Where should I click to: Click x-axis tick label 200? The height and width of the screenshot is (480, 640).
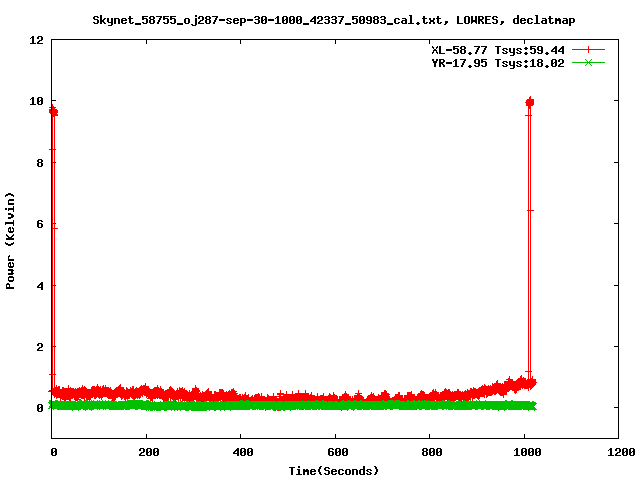pyautogui.click(x=149, y=452)
